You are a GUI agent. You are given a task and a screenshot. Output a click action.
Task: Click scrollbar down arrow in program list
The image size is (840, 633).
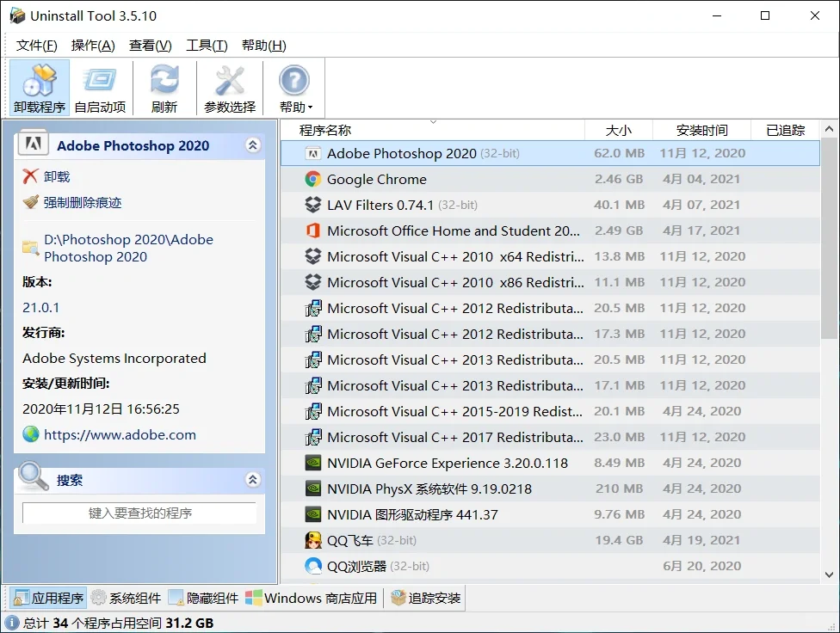pos(829,575)
